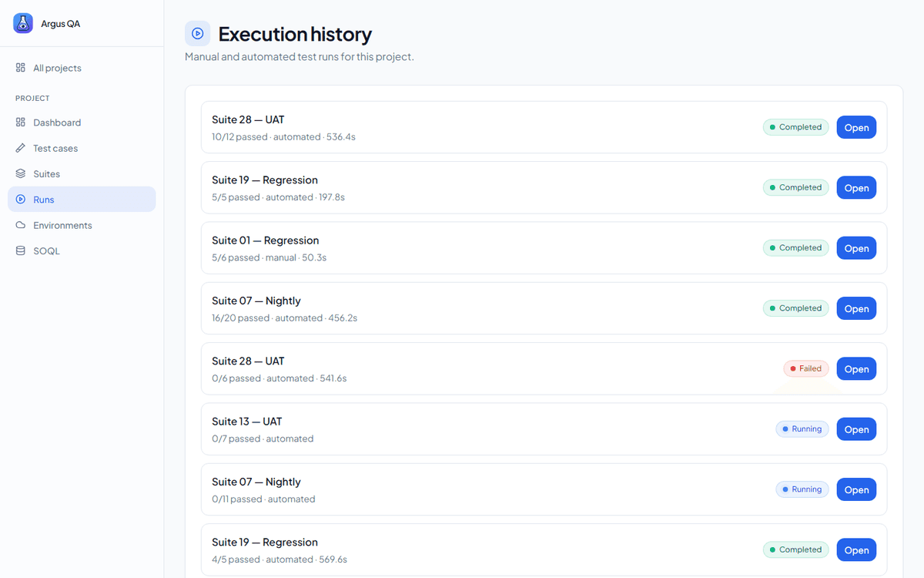Click the Failed status badge
Image resolution: width=924 pixels, height=578 pixels.
point(806,368)
